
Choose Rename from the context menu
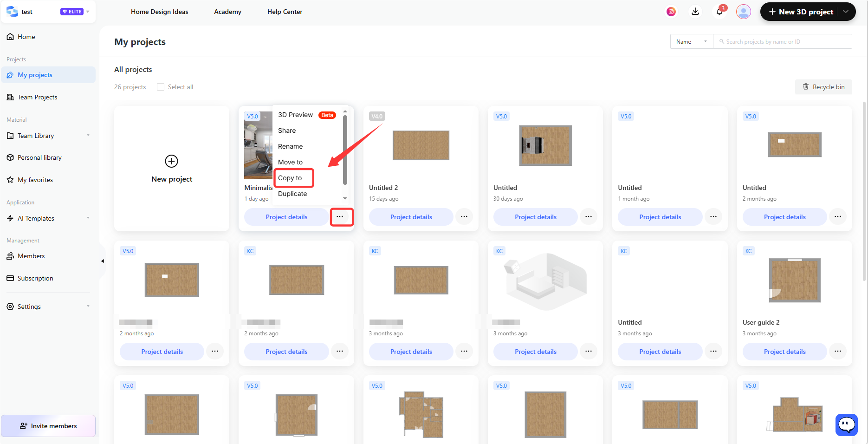tap(291, 146)
